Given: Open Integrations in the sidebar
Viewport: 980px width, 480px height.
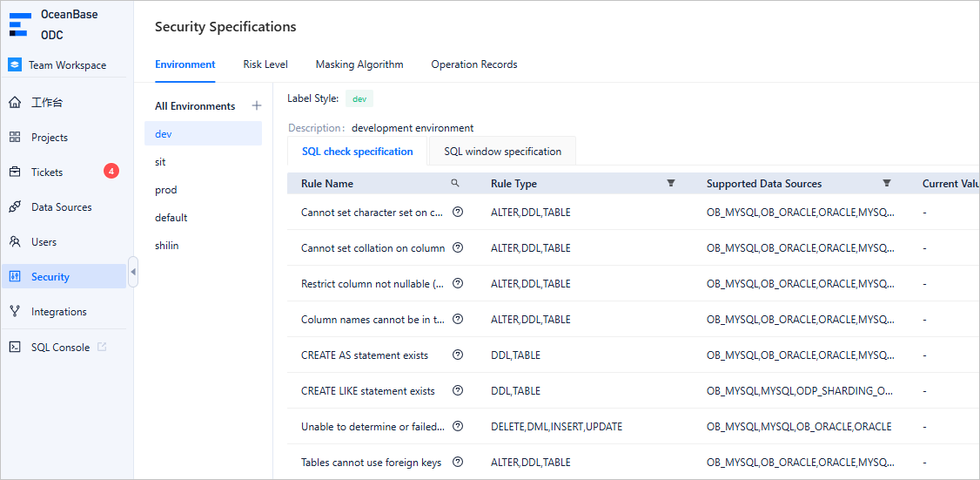Looking at the screenshot, I should (58, 312).
